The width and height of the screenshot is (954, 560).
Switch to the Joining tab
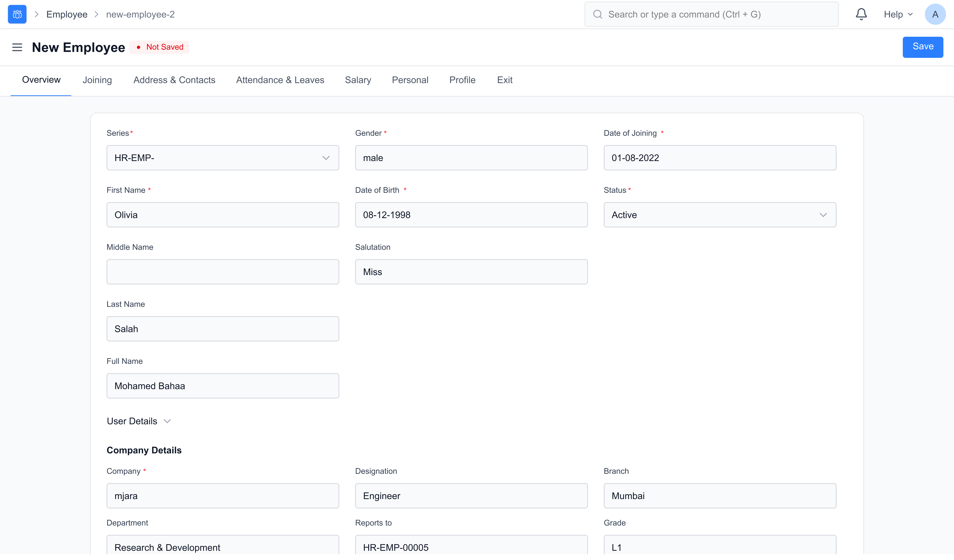(97, 80)
